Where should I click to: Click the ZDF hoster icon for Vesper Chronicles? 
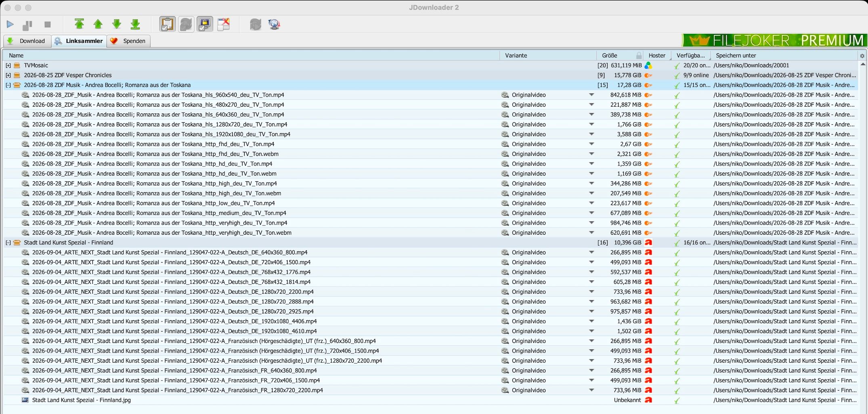[x=648, y=75]
